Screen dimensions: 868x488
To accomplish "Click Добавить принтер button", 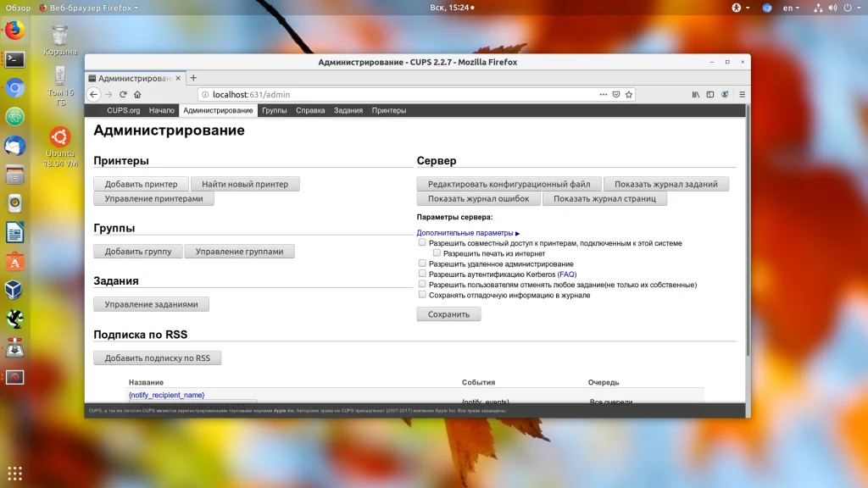I will coord(142,184).
